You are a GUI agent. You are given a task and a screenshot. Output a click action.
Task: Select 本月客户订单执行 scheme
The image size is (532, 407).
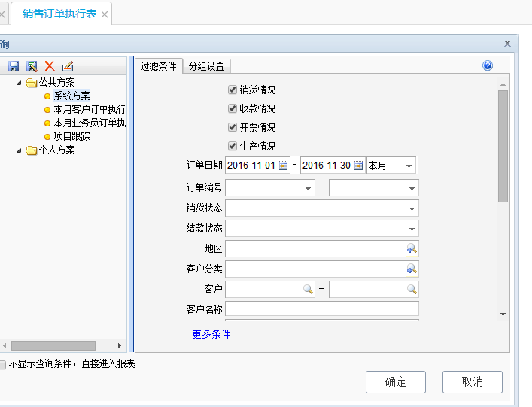[90, 109]
